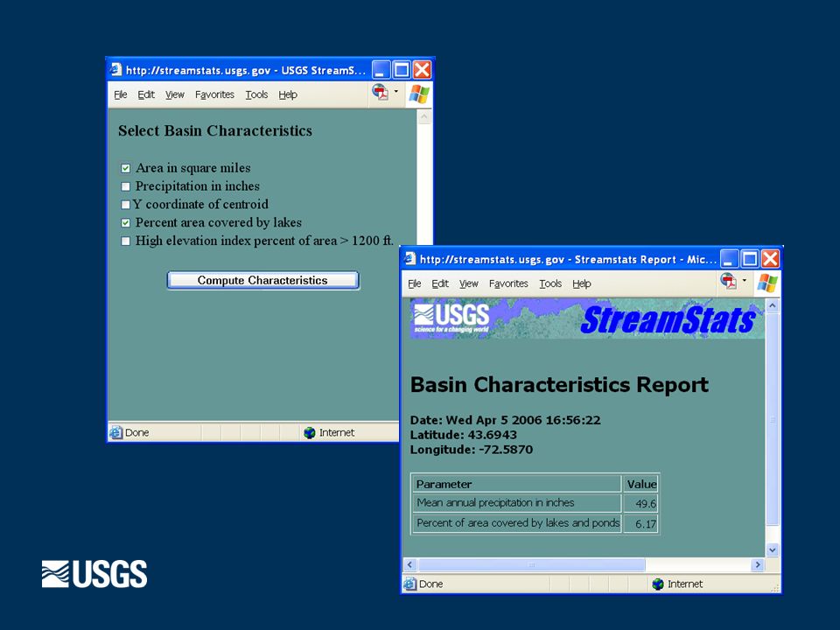Tick the Y coordinate of centroid checkbox
840x630 pixels.
coord(125,205)
